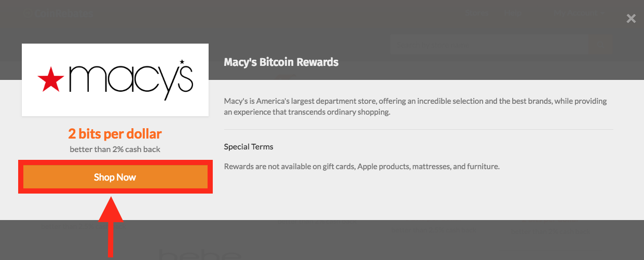Click the dimmed search button beside field

602,45
